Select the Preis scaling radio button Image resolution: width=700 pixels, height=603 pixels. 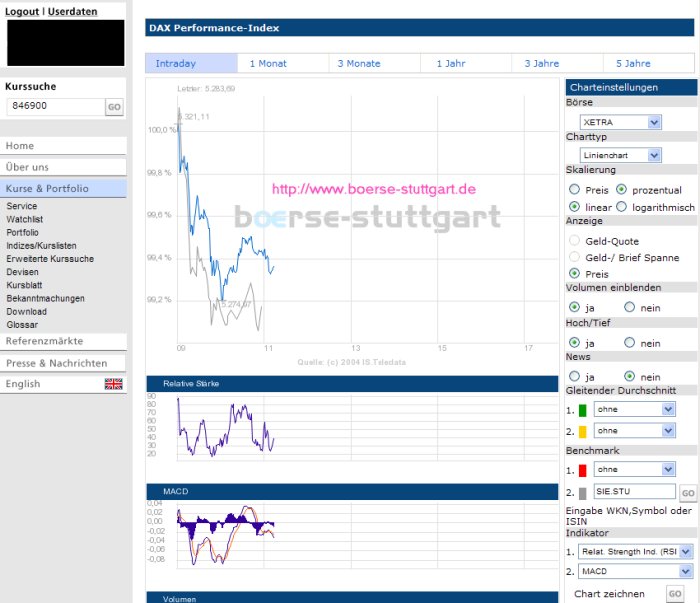[x=575, y=190]
